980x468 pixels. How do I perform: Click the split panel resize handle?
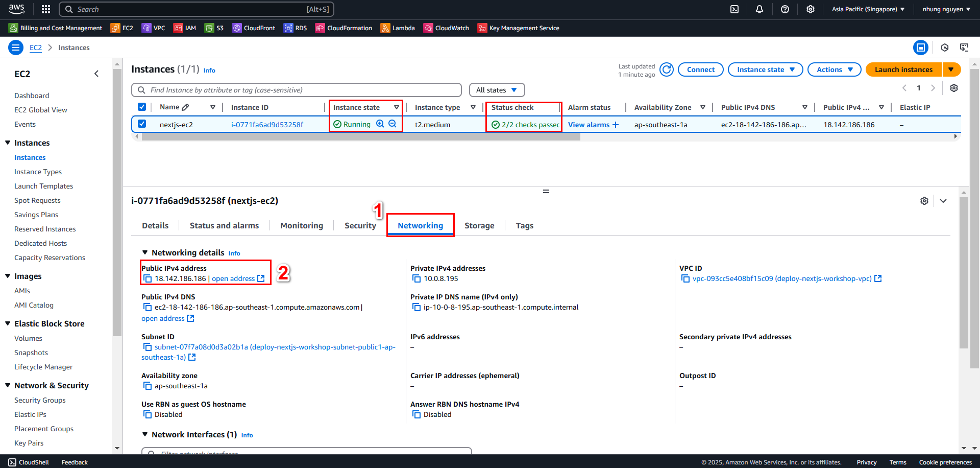[546, 191]
